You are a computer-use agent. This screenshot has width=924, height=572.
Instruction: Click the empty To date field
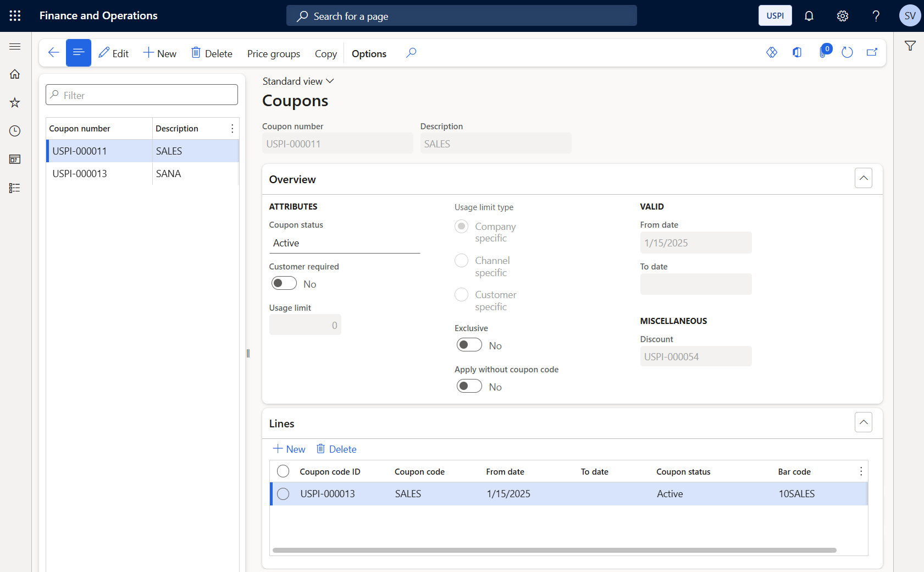696,284
